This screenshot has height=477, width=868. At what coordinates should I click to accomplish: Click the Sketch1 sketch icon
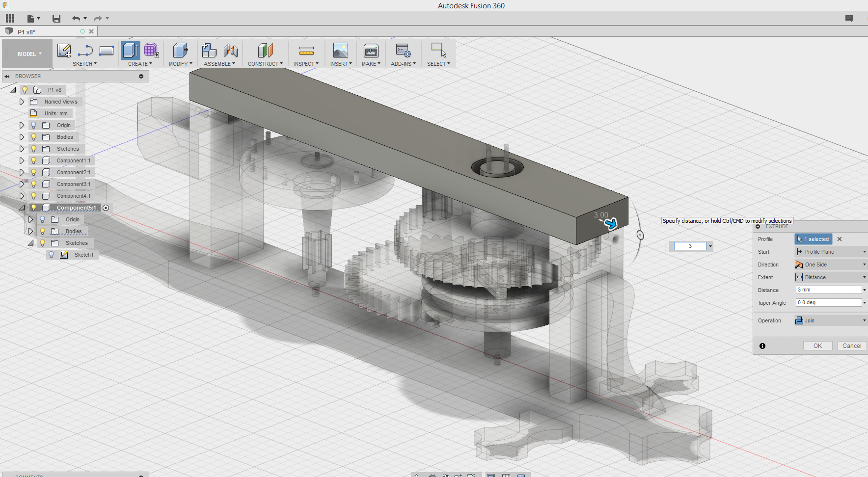tap(64, 255)
